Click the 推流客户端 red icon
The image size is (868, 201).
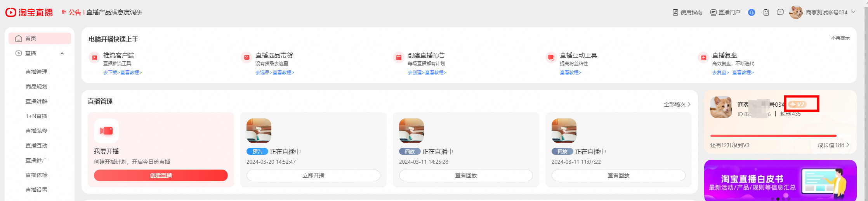coord(94,58)
